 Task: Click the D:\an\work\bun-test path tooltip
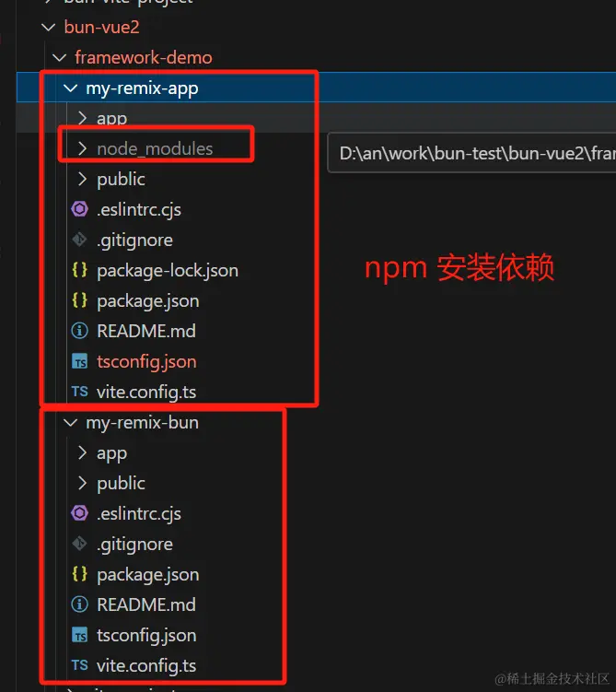pos(471,153)
